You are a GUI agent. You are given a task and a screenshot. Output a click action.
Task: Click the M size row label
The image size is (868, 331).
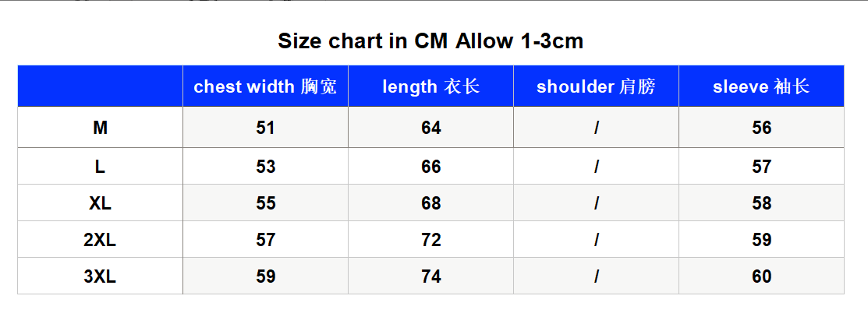[100, 128]
